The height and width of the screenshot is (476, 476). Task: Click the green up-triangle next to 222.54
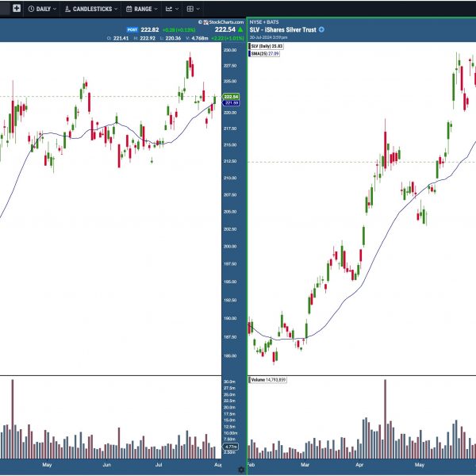click(240, 29)
